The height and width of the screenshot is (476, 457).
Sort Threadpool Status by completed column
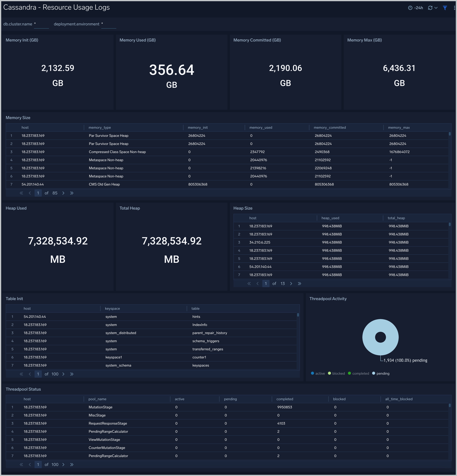point(285,399)
